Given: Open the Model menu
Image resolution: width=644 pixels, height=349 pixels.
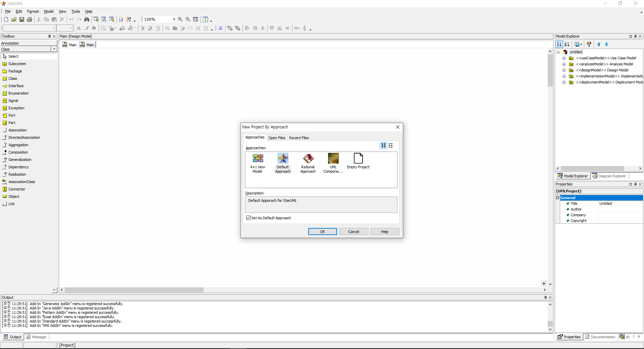Looking at the screenshot, I should click(x=49, y=11).
